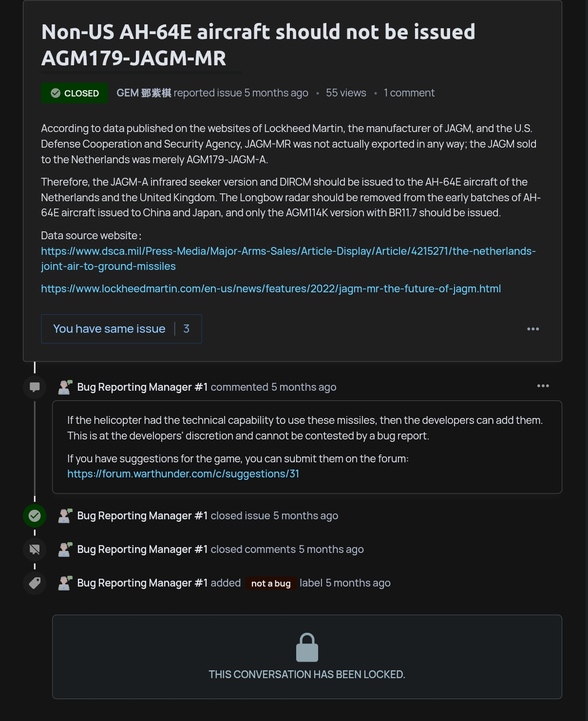
Task: Open the issue's three-dot options menu
Action: point(533,329)
